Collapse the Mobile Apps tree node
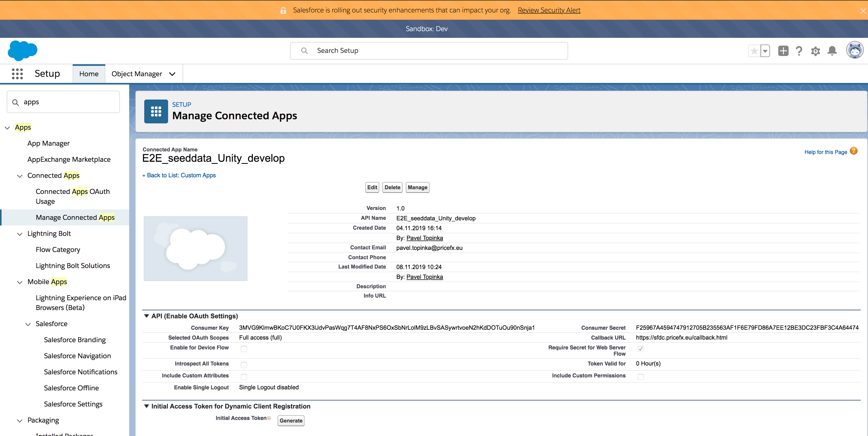Image resolution: width=868 pixels, height=436 pixels. [20, 282]
